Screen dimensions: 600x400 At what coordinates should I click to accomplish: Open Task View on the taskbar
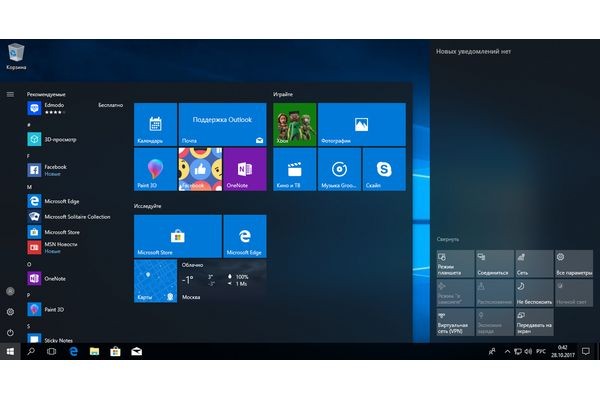pyautogui.click(x=51, y=351)
